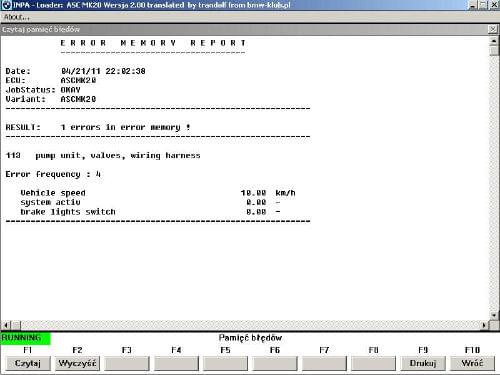The width and height of the screenshot is (500, 375).
Task: Click 'Error frequency : 4' text
Action: point(53,174)
